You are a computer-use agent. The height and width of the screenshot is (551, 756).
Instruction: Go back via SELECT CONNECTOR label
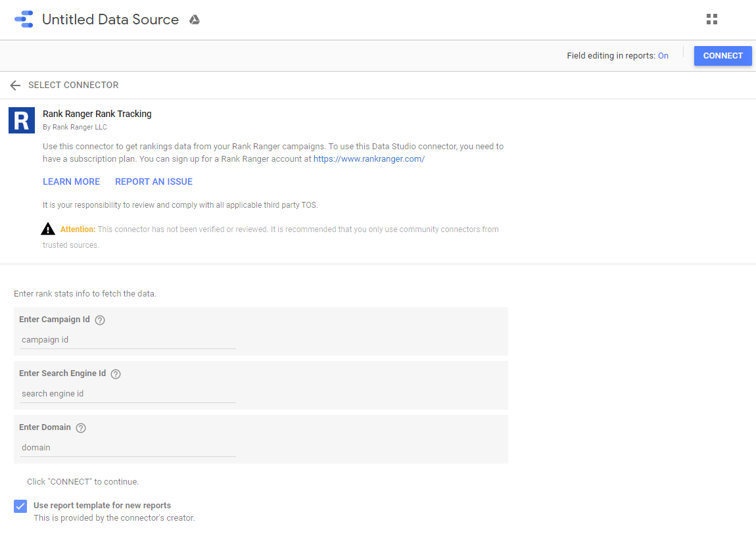pyautogui.click(x=73, y=85)
